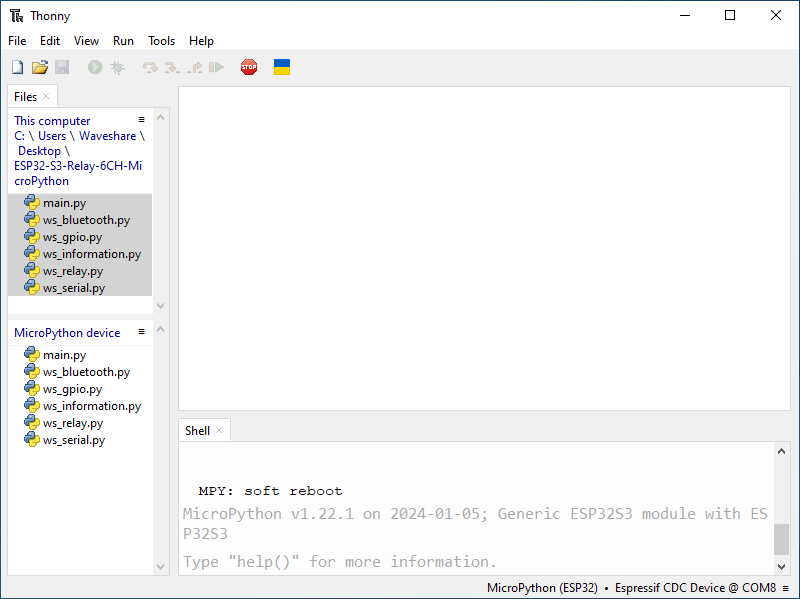Click Python icon of device ws_bluetooth.py

pos(32,371)
